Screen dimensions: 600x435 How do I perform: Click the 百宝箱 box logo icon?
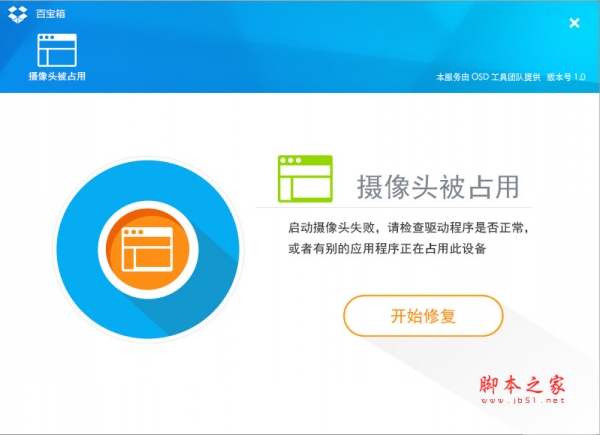(18, 14)
